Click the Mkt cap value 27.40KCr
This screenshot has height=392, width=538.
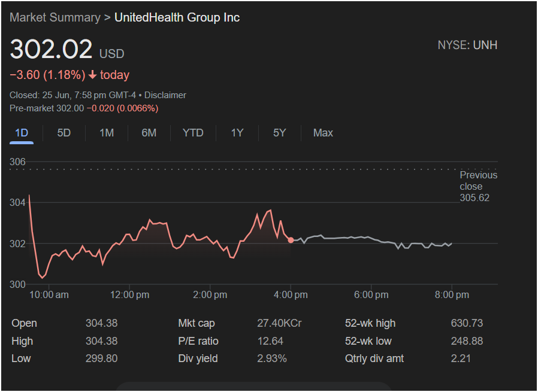(x=279, y=323)
